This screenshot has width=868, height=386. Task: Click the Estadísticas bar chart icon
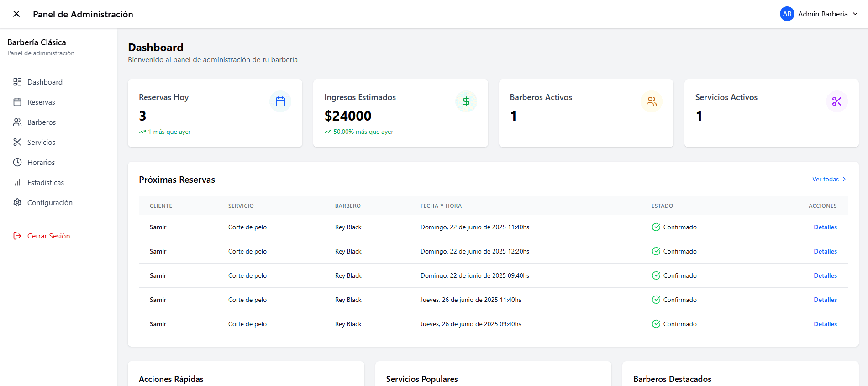(17, 182)
